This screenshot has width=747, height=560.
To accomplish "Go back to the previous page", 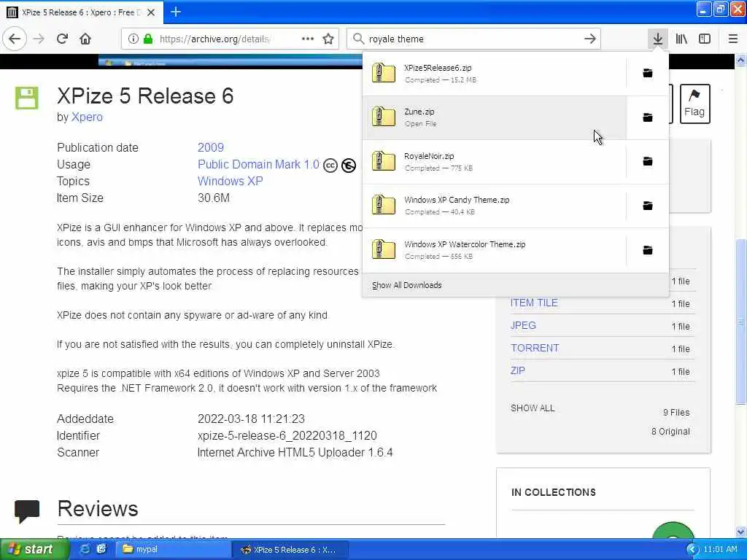I will coord(15,39).
